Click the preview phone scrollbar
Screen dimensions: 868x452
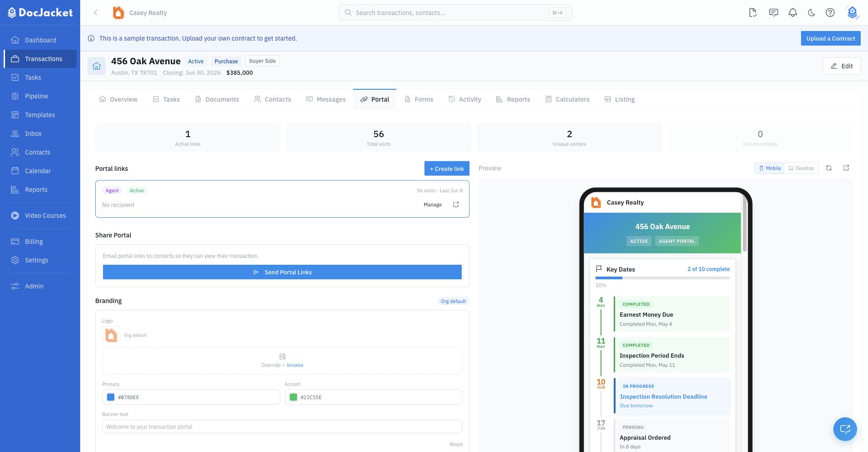(745, 224)
